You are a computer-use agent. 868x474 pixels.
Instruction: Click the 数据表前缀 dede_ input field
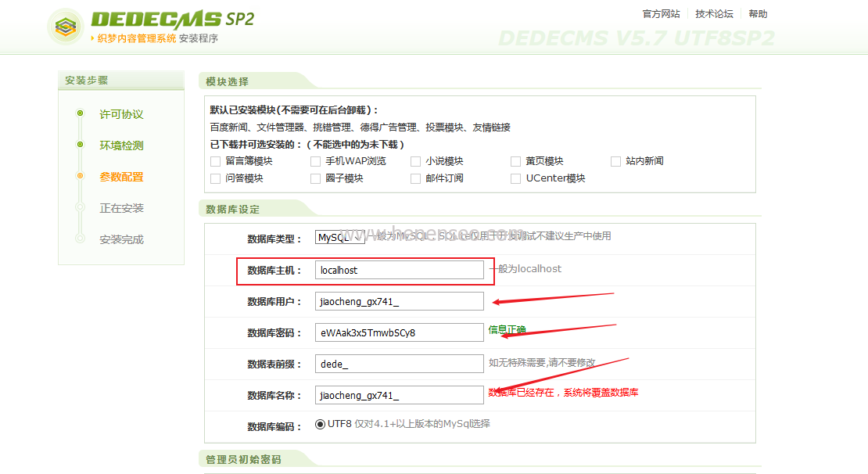coord(399,364)
